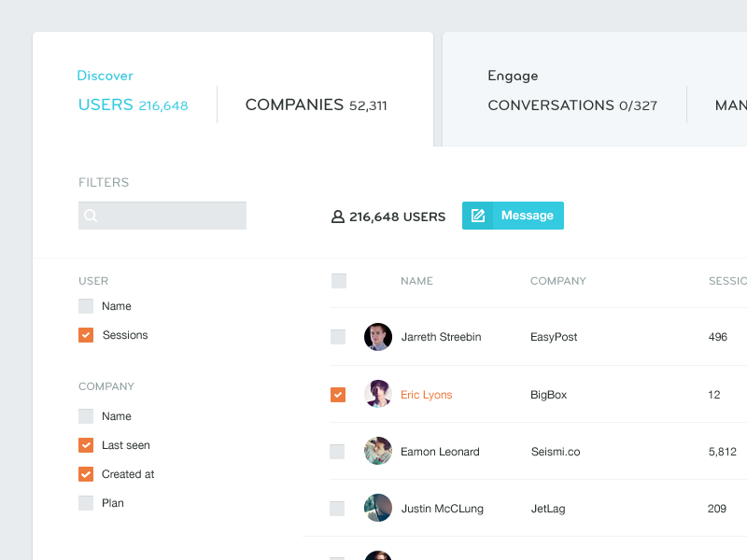This screenshot has width=747, height=560.
Task: Disable the Sessions filter checkbox
Action: (x=85, y=334)
